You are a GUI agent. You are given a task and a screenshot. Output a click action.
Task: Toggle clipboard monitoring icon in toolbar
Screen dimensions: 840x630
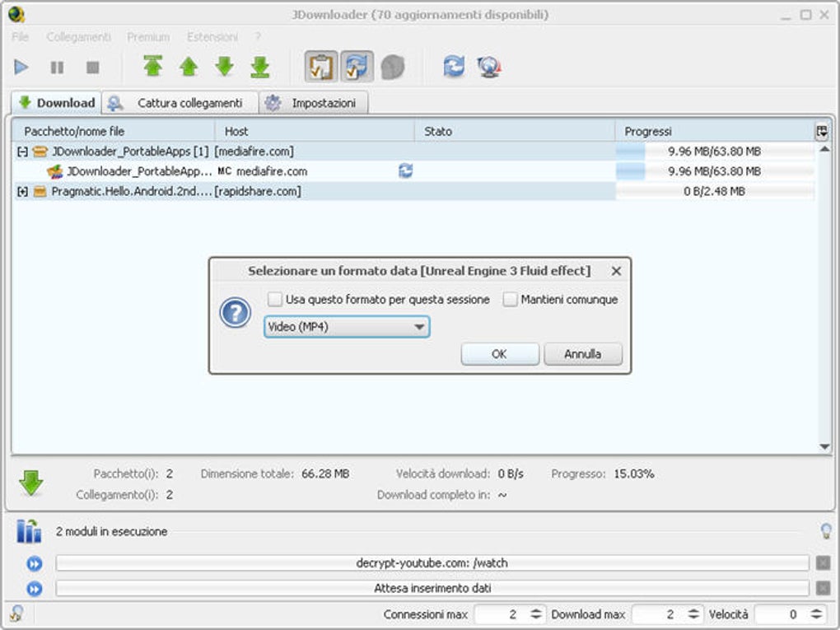click(x=321, y=67)
